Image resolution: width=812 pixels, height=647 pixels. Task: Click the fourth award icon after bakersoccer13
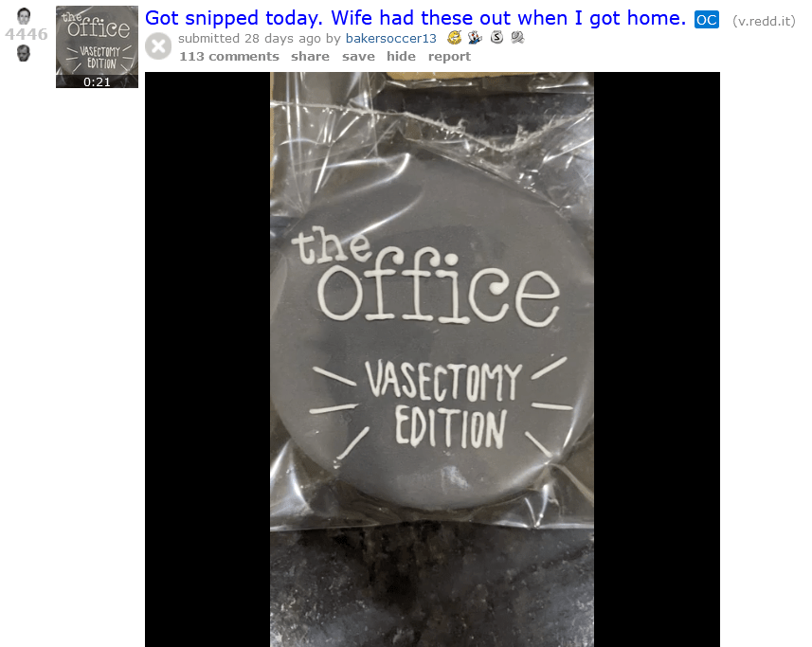517,37
